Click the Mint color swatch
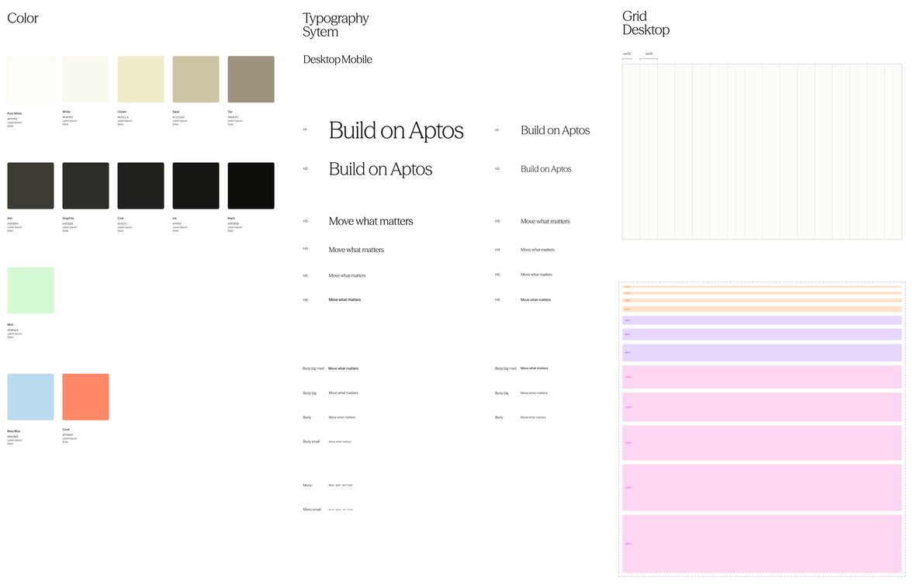The width and height of the screenshot is (914, 588). pyautogui.click(x=30, y=289)
